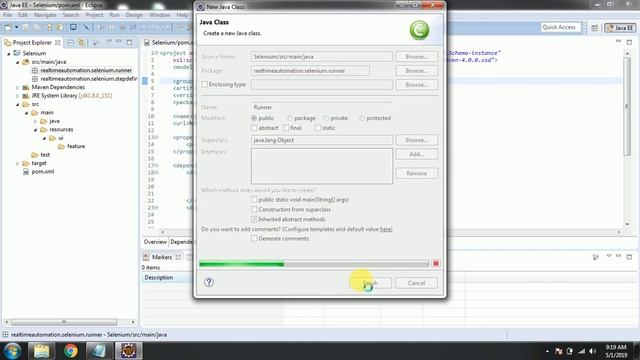Viewport: 640px width, 360px height.
Task: Launch Google Chrome from the taskbar
Action: tap(70, 351)
